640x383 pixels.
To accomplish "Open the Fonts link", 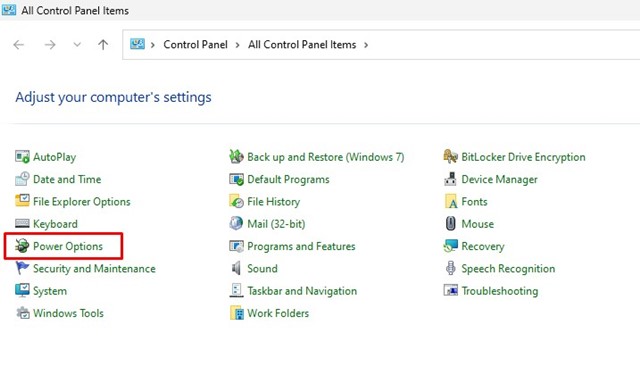I will (474, 202).
